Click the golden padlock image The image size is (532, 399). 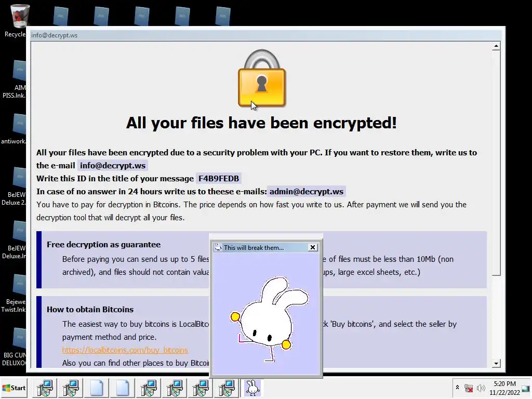pyautogui.click(x=262, y=79)
